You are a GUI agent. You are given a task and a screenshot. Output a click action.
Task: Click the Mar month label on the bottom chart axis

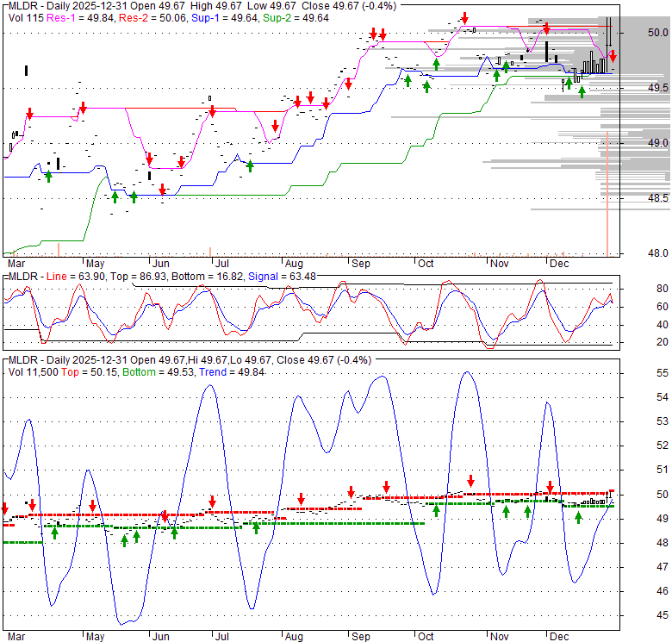coord(16,639)
